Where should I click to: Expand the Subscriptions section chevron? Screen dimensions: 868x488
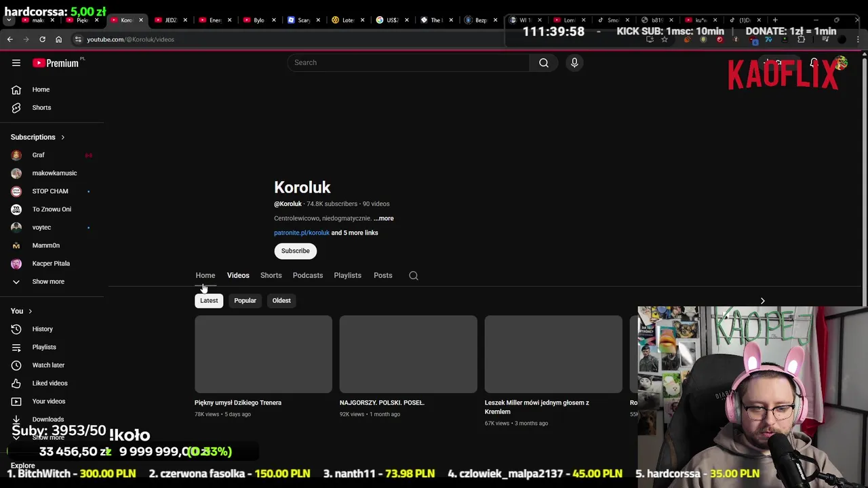click(x=62, y=138)
